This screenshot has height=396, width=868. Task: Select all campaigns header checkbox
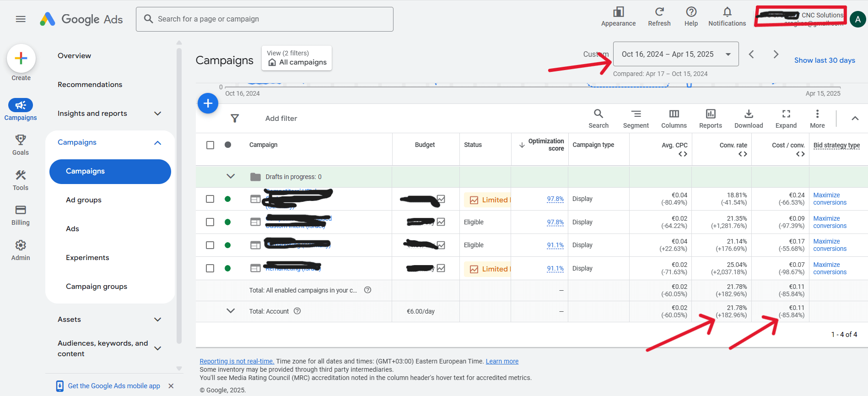(210, 145)
